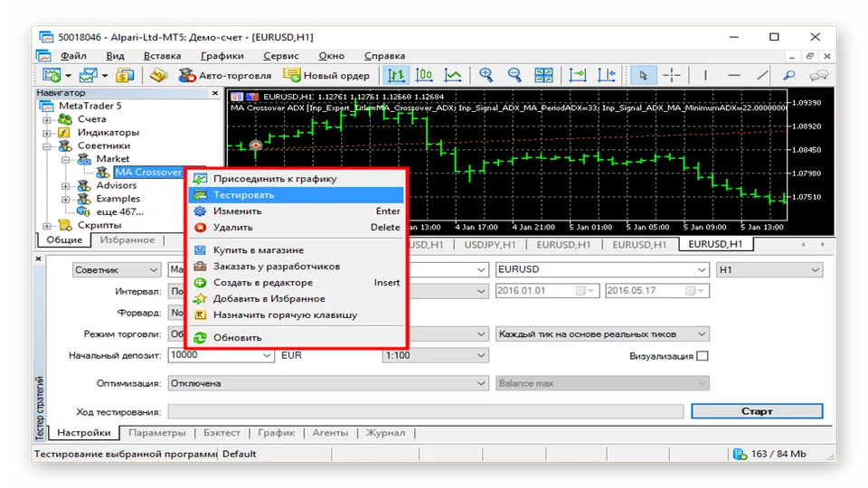Open the chat bubbles icon
The image size is (868, 488).
(x=819, y=75)
